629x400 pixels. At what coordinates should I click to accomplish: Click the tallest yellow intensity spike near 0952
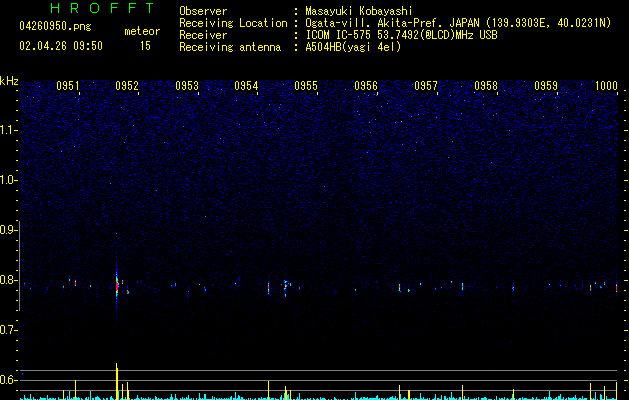117,381
